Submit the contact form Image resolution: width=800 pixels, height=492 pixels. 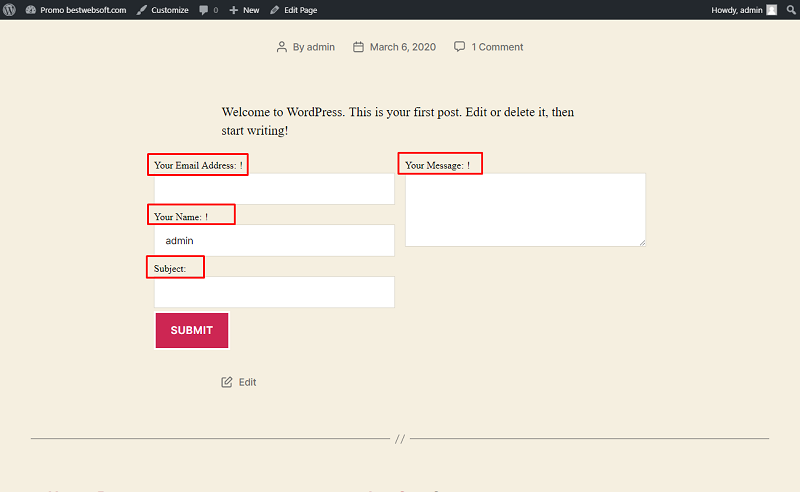tap(192, 330)
